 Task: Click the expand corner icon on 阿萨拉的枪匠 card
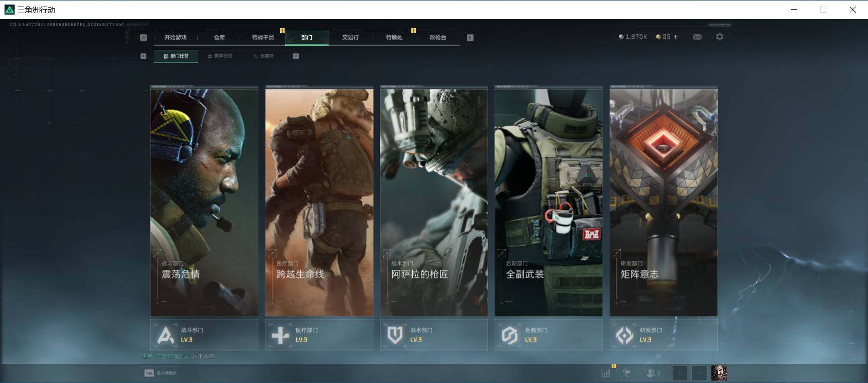pos(388,253)
